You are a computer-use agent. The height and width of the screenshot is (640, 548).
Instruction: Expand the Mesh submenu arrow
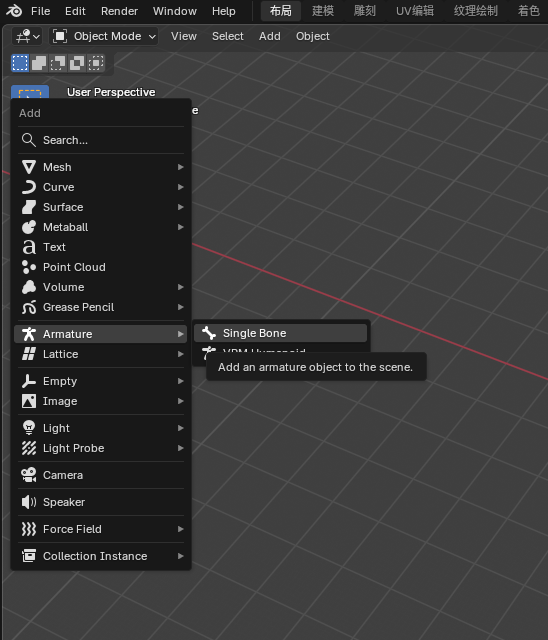(x=180, y=167)
